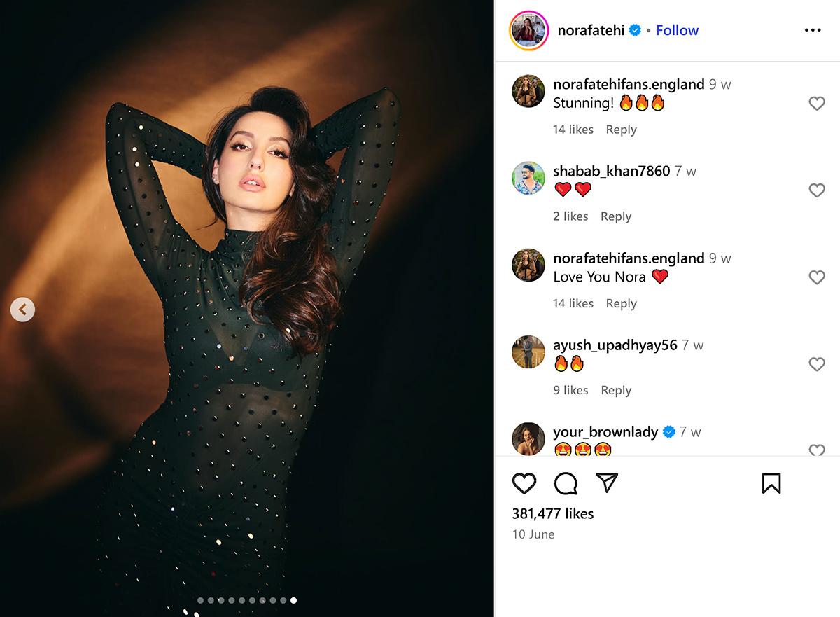
Task: Like shabab_khan7860's heart comment
Action: (x=816, y=190)
